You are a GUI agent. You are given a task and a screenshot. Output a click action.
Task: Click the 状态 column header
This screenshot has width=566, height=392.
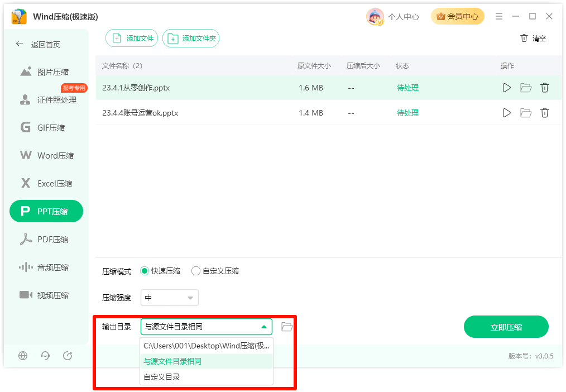click(402, 66)
